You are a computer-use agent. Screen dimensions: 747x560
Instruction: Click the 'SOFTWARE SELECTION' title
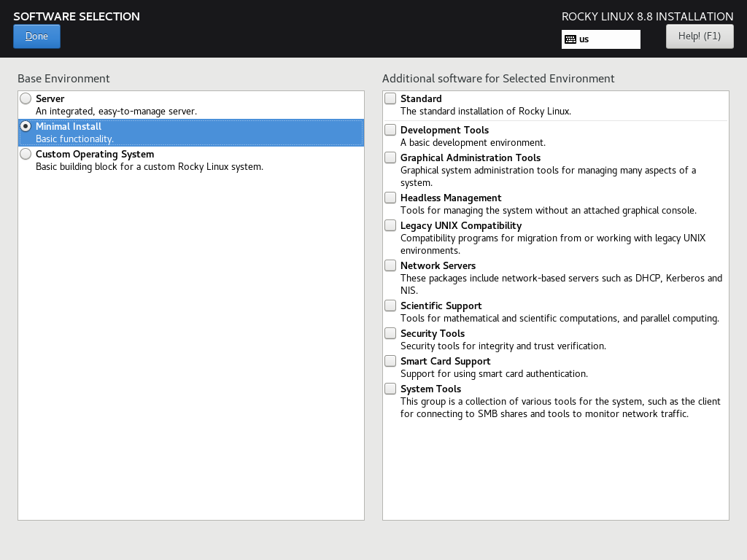click(77, 17)
